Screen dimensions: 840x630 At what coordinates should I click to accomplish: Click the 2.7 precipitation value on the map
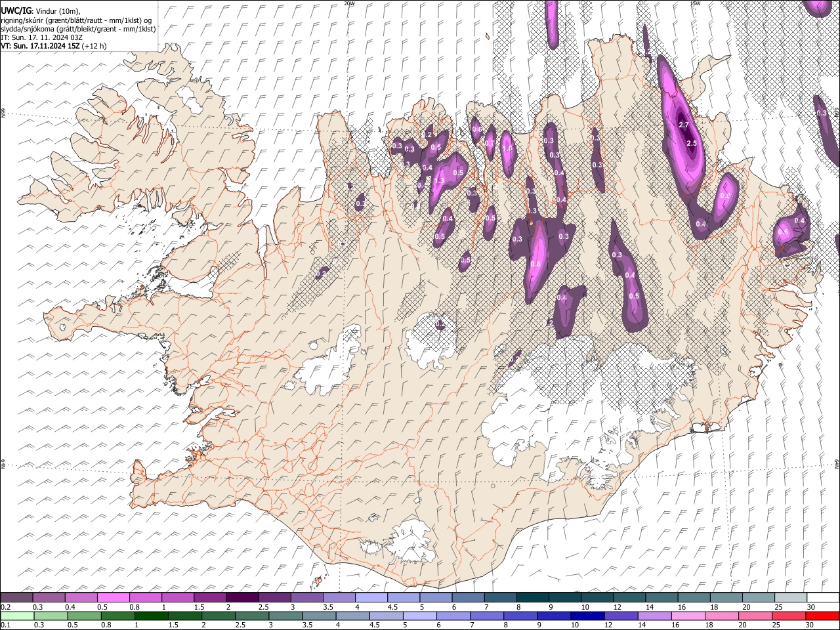tap(683, 125)
